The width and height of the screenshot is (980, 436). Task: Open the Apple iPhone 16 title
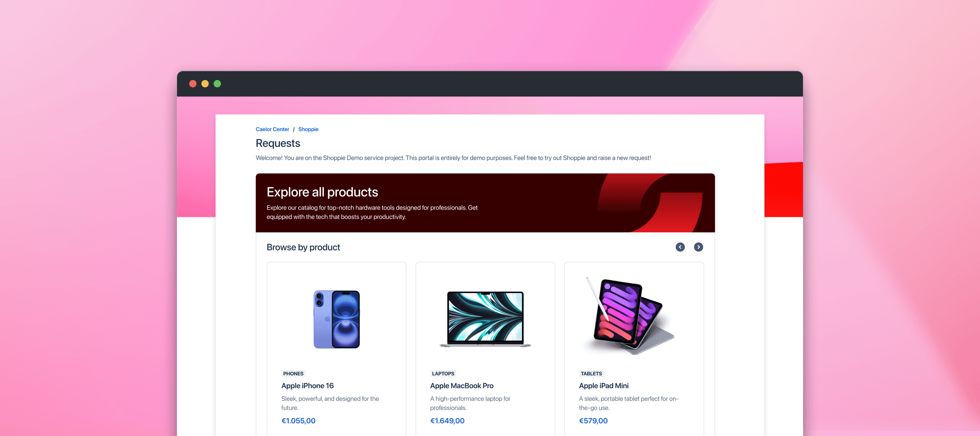coord(307,386)
